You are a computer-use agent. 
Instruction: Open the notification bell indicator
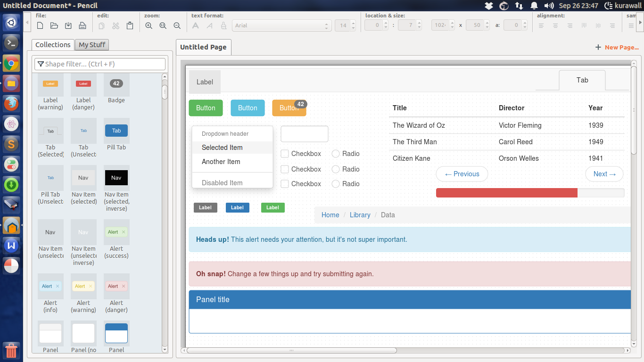[x=534, y=6]
